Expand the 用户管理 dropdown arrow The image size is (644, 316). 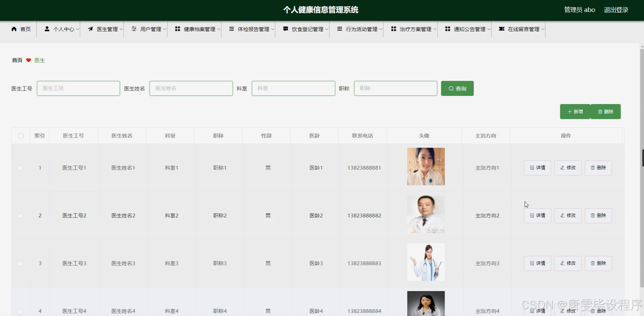tap(165, 29)
